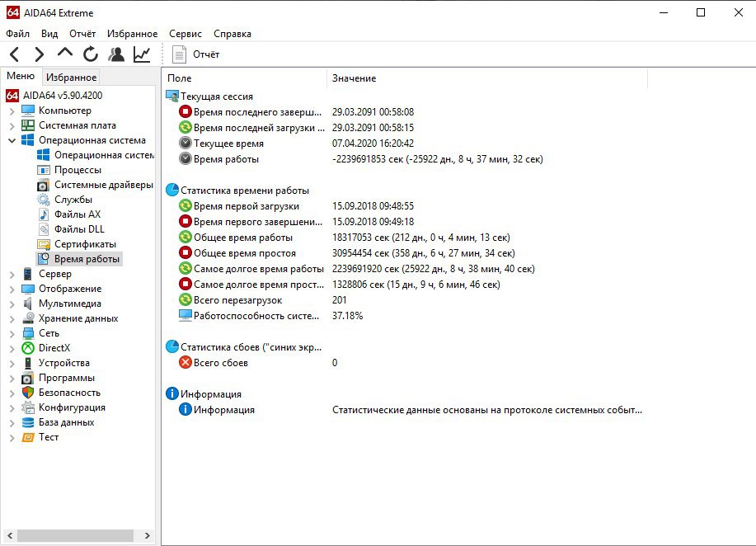Click the Службы gear icon
Image resolution: width=756 pixels, height=546 pixels.
point(44,200)
